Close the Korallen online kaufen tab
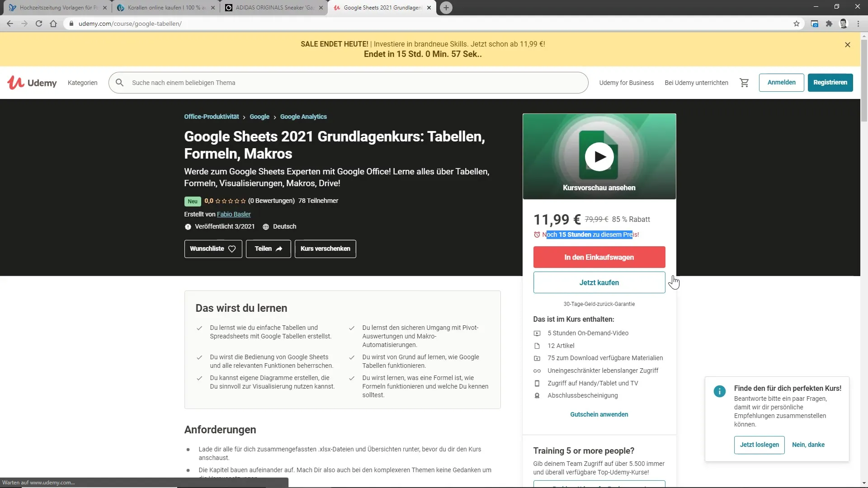Viewport: 868px width, 488px height. (213, 8)
